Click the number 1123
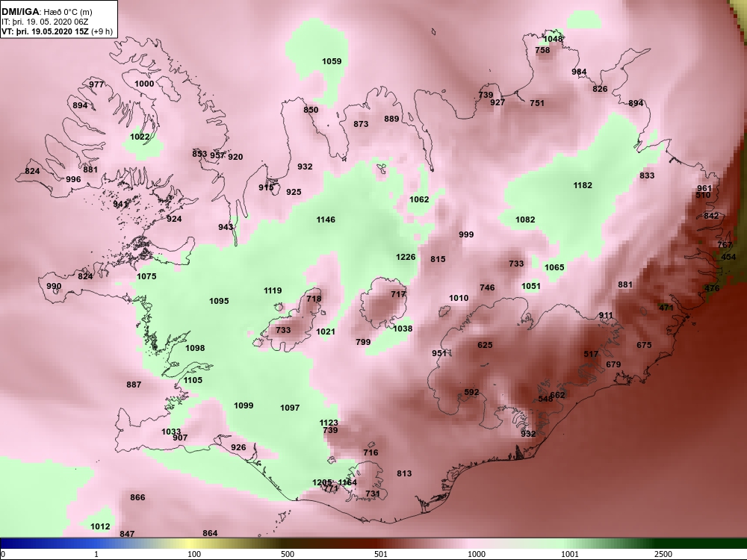Screen dimensions: 747x560 pyautogui.click(x=329, y=423)
